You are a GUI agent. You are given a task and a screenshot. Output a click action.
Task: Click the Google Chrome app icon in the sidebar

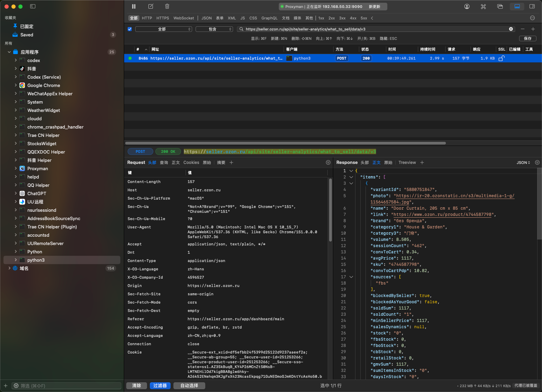tap(22, 85)
